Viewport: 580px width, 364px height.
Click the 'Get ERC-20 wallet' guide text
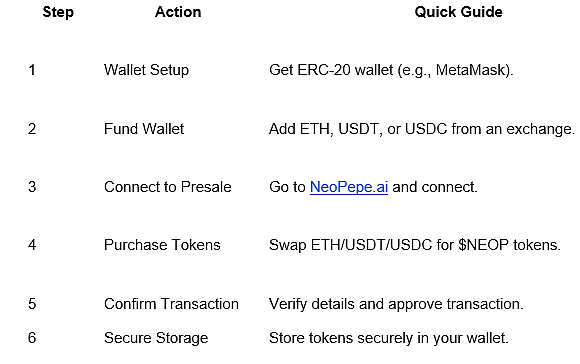pyautogui.click(x=331, y=70)
